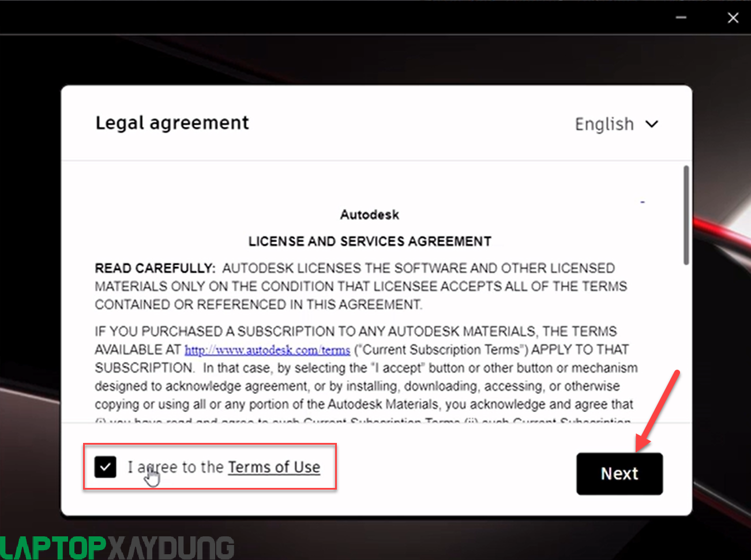This screenshot has width=751, height=560.
Task: Click the Next button
Action: coord(619,473)
